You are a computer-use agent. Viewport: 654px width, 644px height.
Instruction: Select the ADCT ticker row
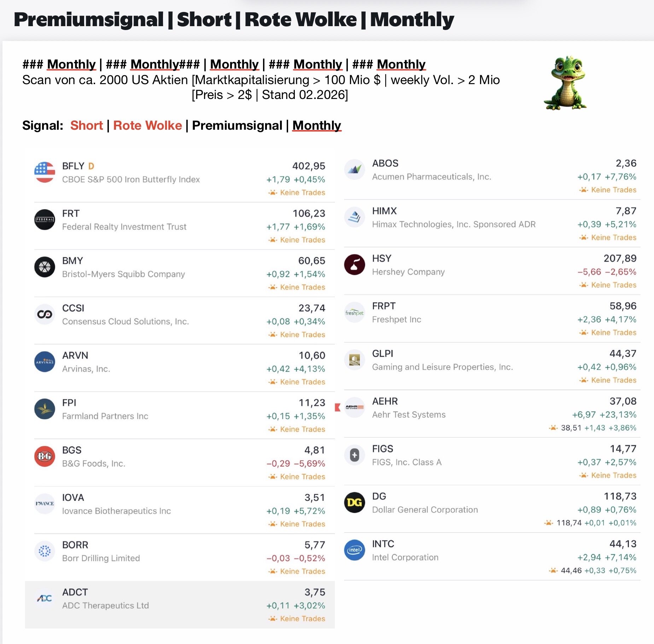[x=180, y=604]
